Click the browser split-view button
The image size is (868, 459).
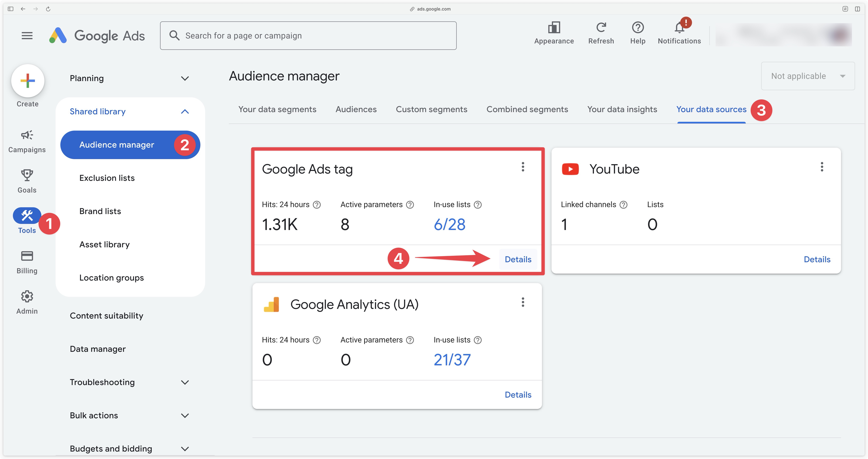click(x=857, y=9)
